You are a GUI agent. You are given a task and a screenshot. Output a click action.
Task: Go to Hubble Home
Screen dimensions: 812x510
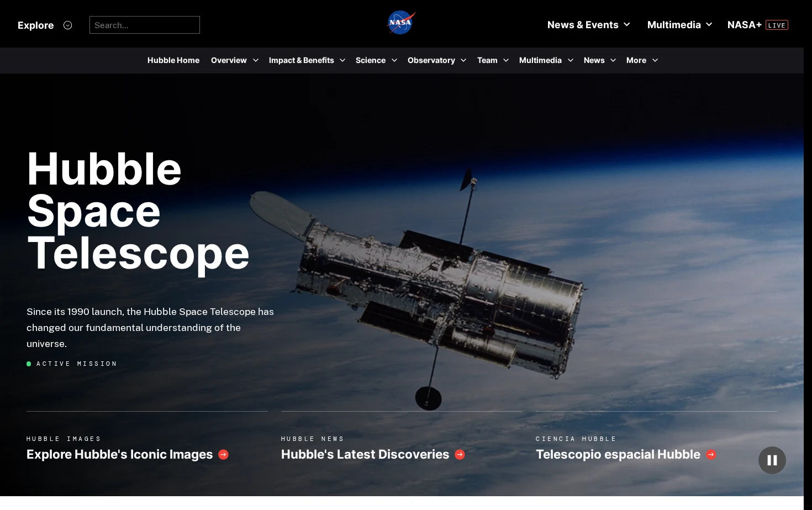(x=173, y=60)
